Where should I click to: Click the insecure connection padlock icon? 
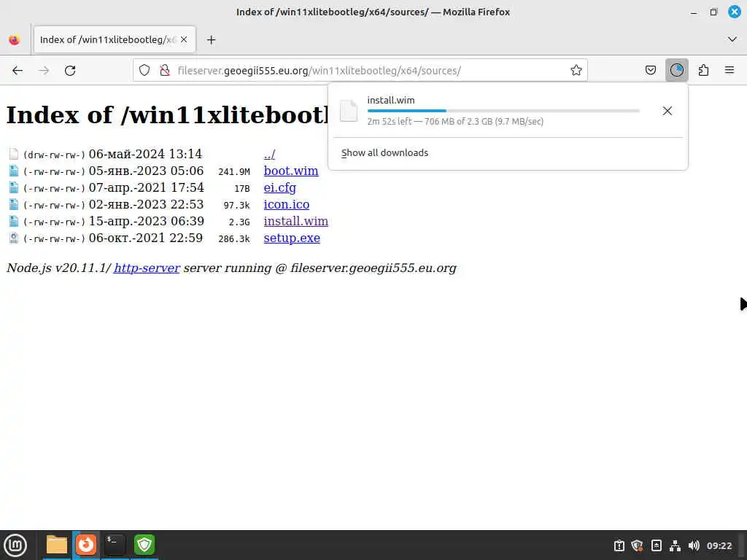click(165, 71)
